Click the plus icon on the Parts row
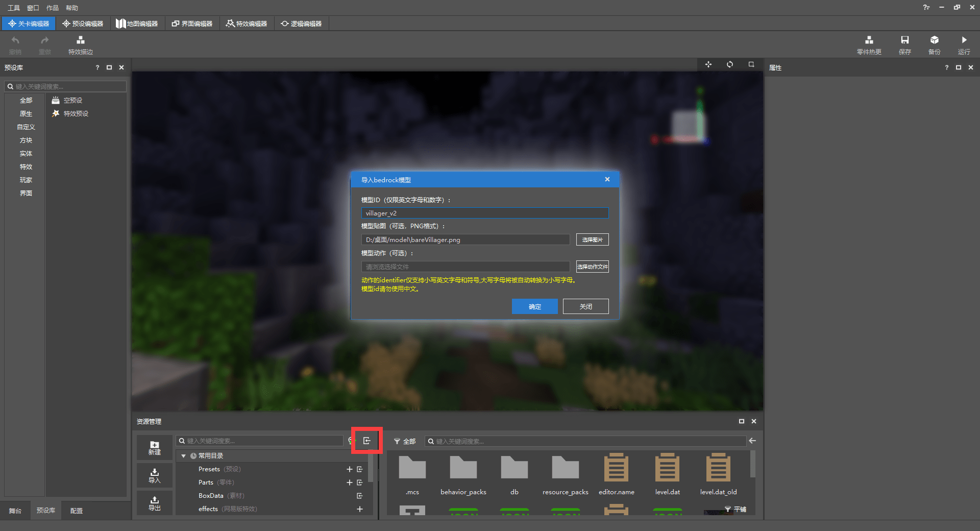This screenshot has width=980, height=531. (350, 482)
